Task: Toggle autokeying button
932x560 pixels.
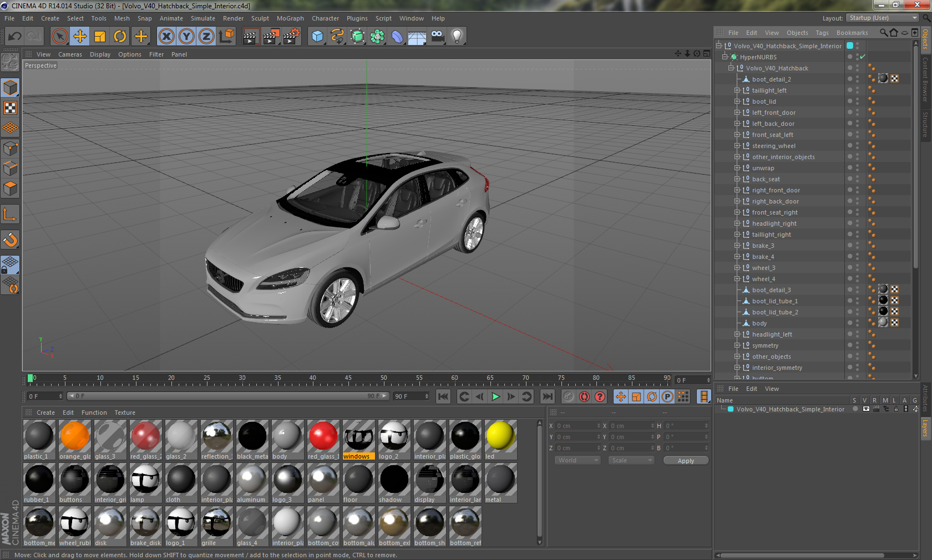Action: coord(584,396)
